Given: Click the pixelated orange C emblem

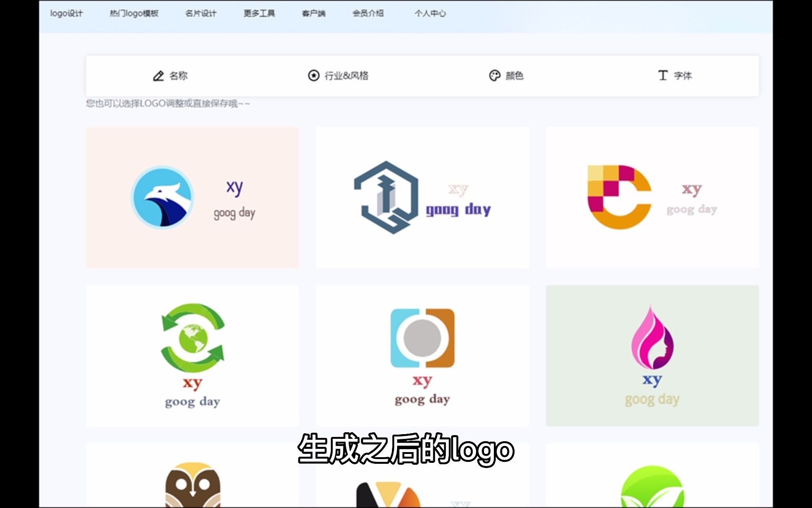Looking at the screenshot, I should point(619,197).
